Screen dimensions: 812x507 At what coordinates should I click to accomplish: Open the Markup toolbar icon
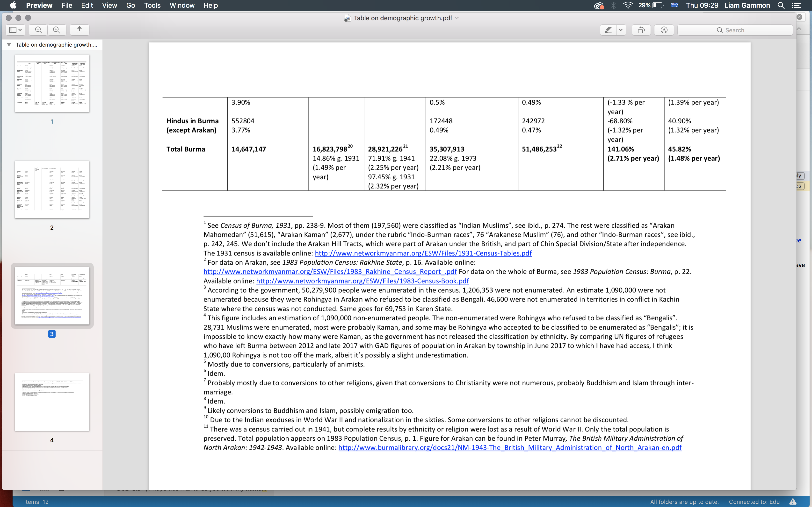[664, 30]
